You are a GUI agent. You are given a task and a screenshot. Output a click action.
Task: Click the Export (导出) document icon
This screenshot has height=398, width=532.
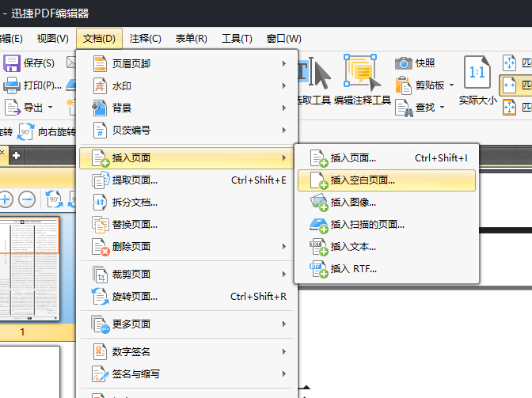pos(13,108)
